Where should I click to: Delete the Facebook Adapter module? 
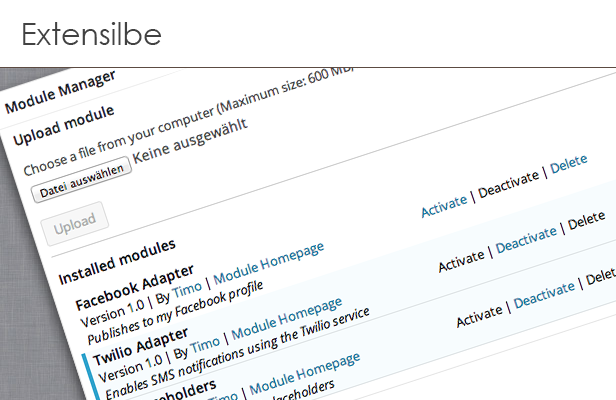coord(568,161)
